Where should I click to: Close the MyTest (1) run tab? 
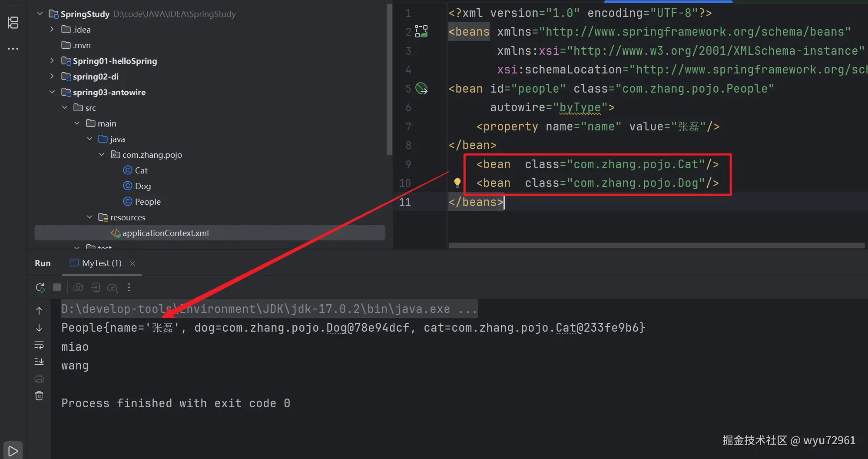[x=133, y=263]
